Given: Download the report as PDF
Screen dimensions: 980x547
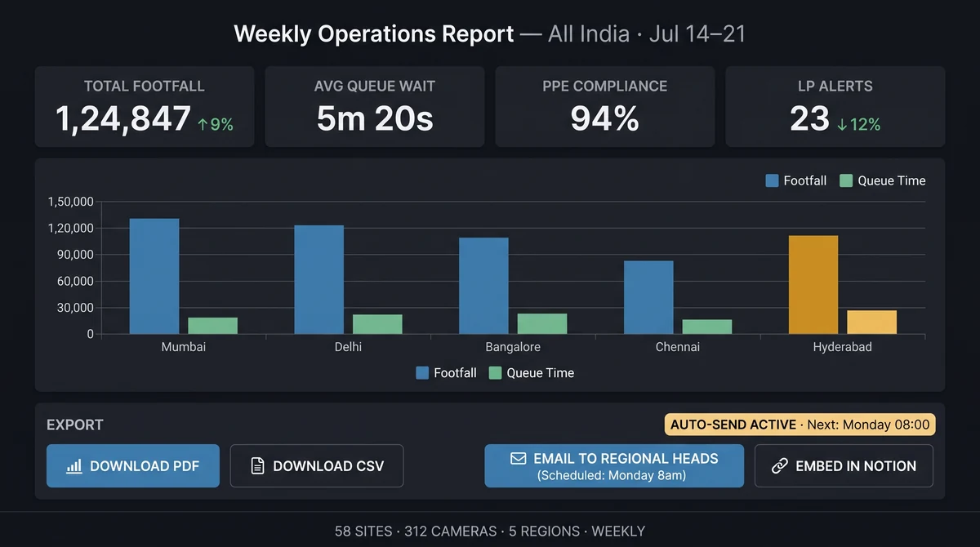Looking at the screenshot, I should [x=133, y=466].
